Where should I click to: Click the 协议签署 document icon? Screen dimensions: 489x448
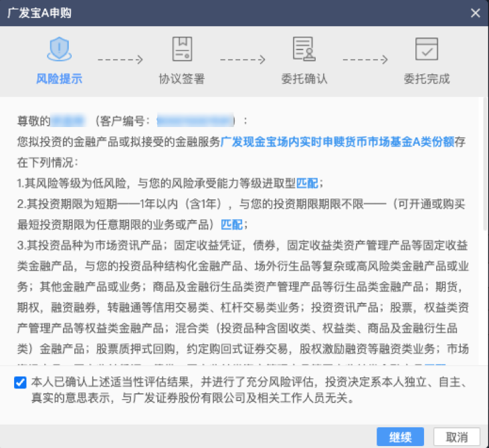[x=181, y=49]
